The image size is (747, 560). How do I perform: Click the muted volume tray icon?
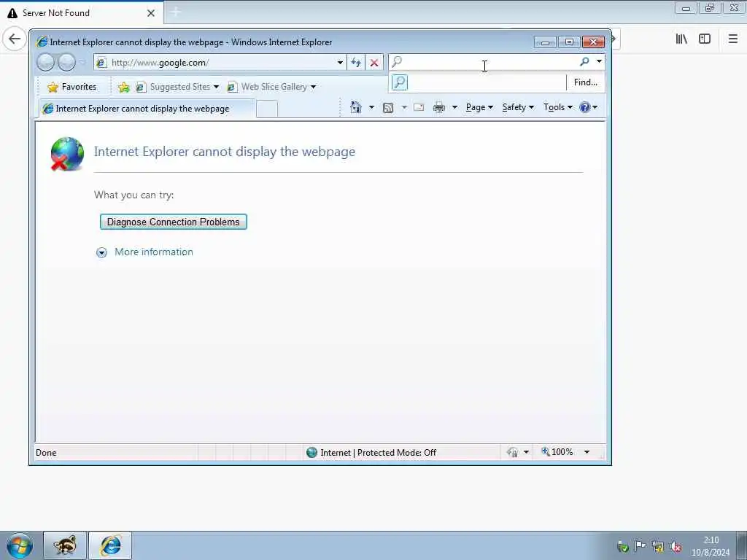[676, 547]
